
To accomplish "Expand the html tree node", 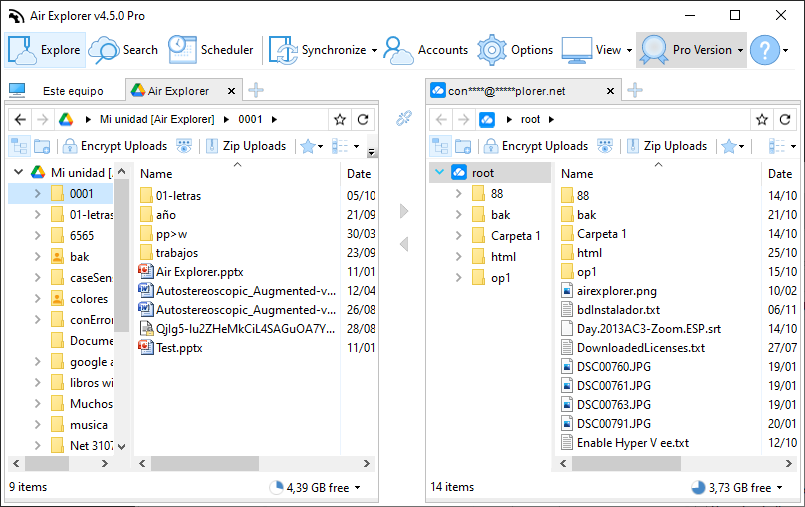I will point(458,257).
